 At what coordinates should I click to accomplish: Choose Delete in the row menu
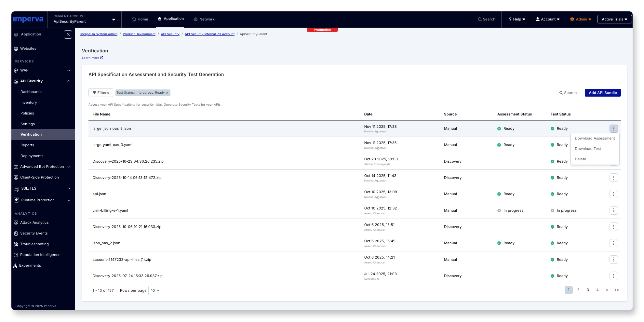pos(580,159)
